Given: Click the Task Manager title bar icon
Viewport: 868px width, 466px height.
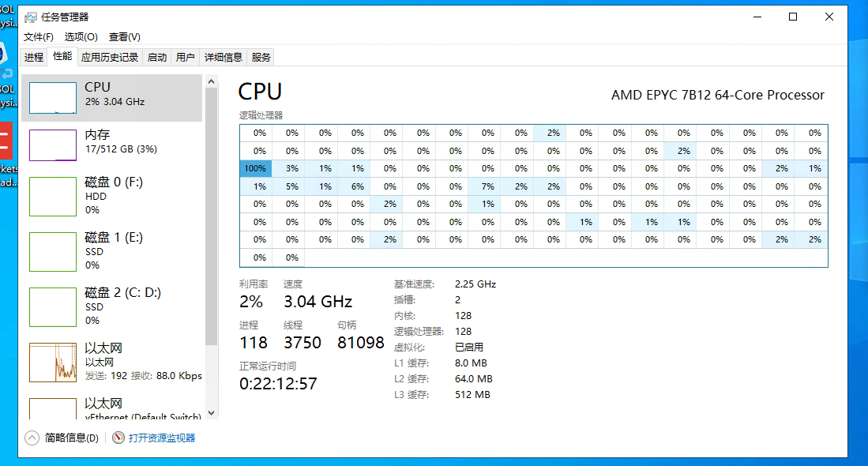Looking at the screenshot, I should point(31,17).
